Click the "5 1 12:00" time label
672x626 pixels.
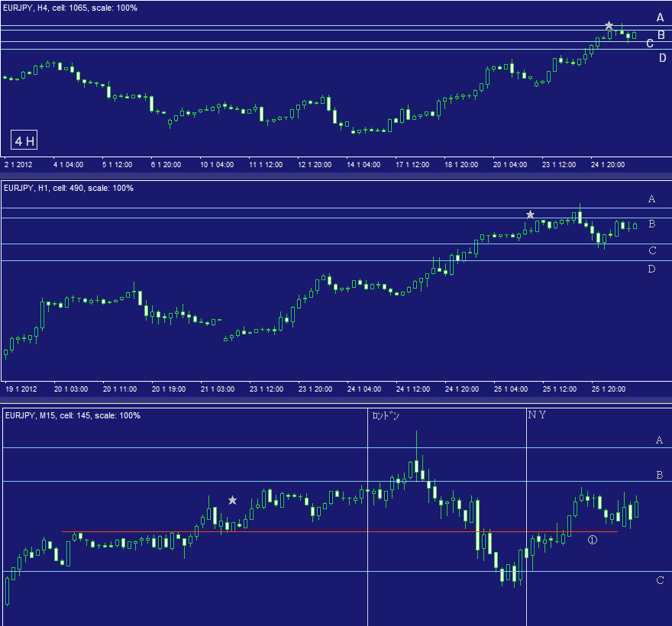[117, 165]
